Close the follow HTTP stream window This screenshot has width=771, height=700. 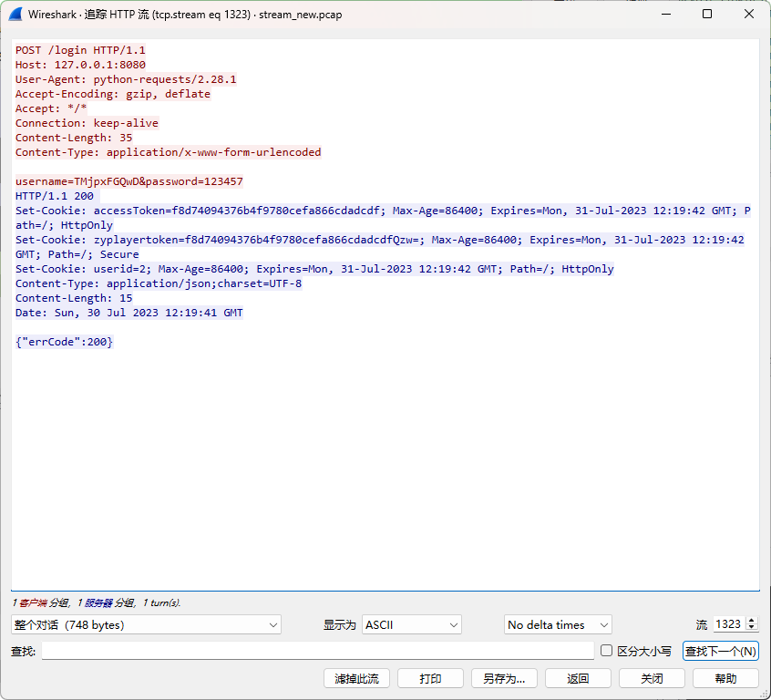pyautogui.click(x=749, y=14)
